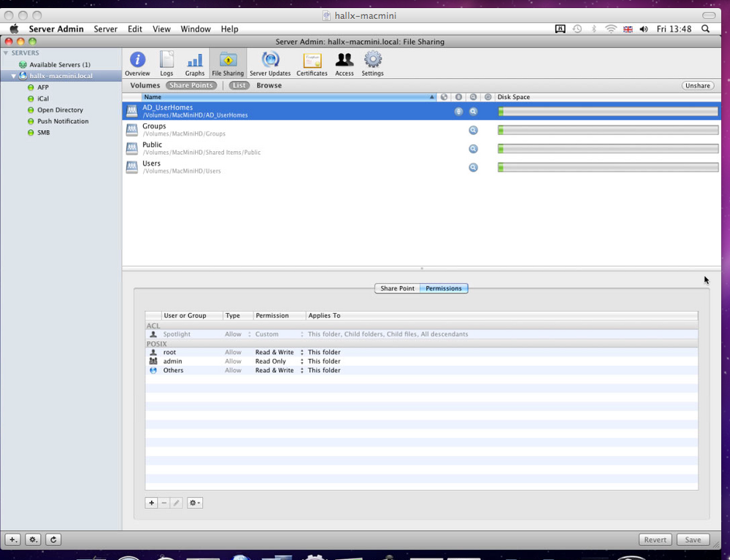Switch to the Share Point tab
Viewport: 730px width, 560px height.
click(x=397, y=288)
